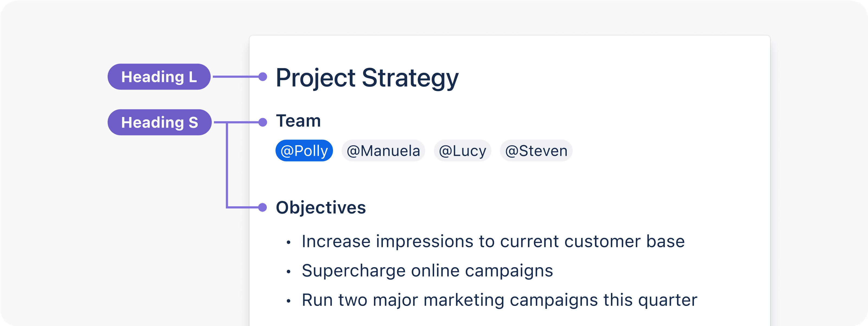Select the Run two major marketing campaigns line
Image resolution: width=868 pixels, height=326 pixels.
499,300
